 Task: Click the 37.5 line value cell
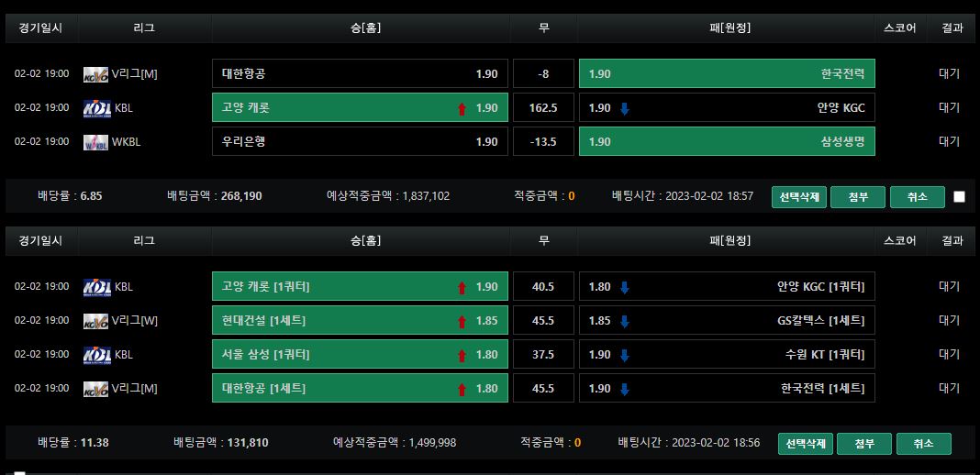(x=544, y=354)
